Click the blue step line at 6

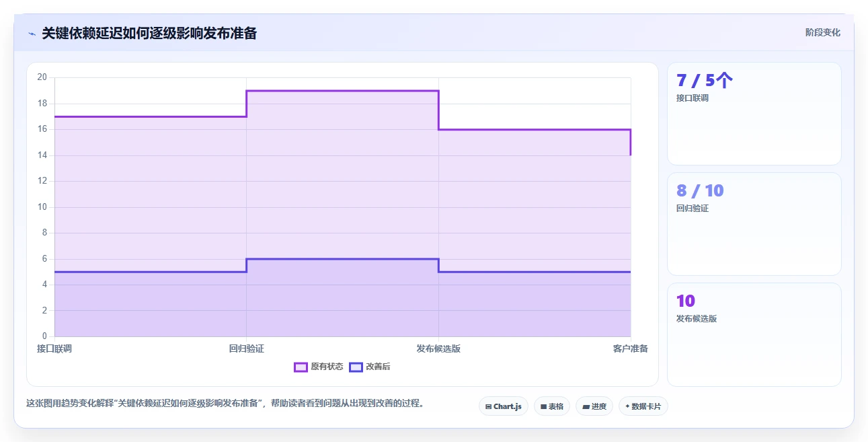(342, 259)
